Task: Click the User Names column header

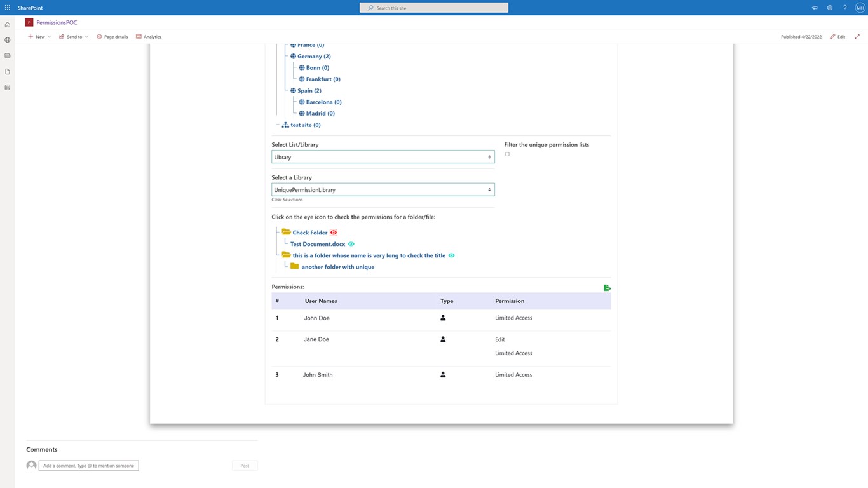Action: [x=321, y=301]
